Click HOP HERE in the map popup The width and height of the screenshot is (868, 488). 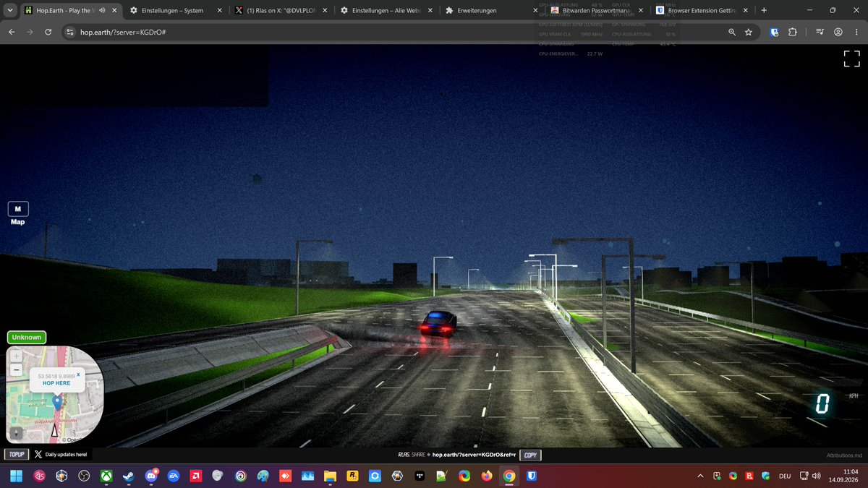click(56, 383)
